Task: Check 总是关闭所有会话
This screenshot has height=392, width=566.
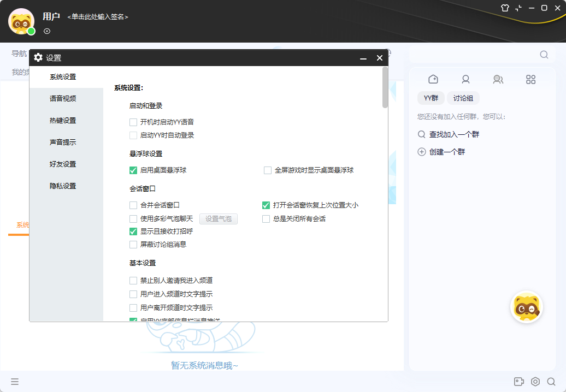Action: coord(266,219)
